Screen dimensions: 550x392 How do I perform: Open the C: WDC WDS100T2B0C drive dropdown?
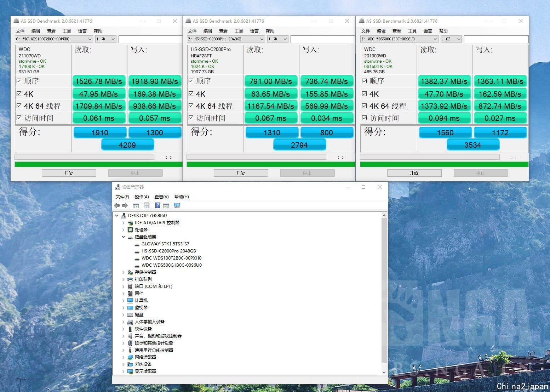pos(54,39)
